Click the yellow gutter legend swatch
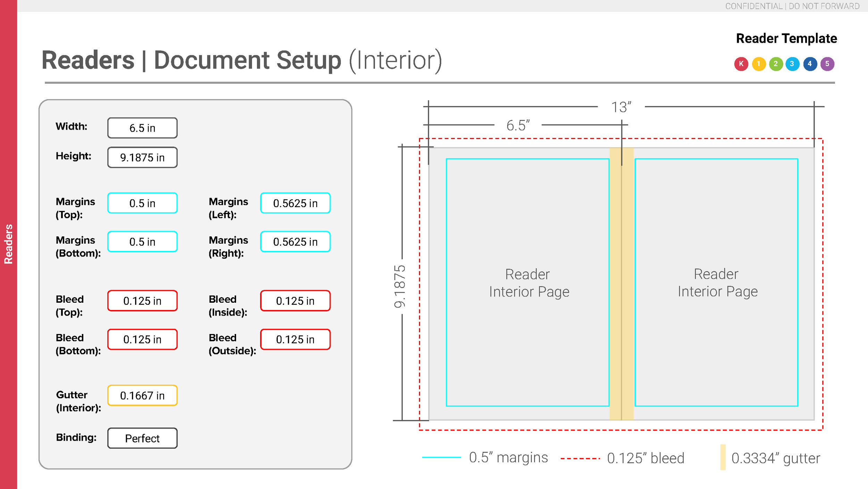Image resolution: width=868 pixels, height=489 pixels. click(723, 457)
